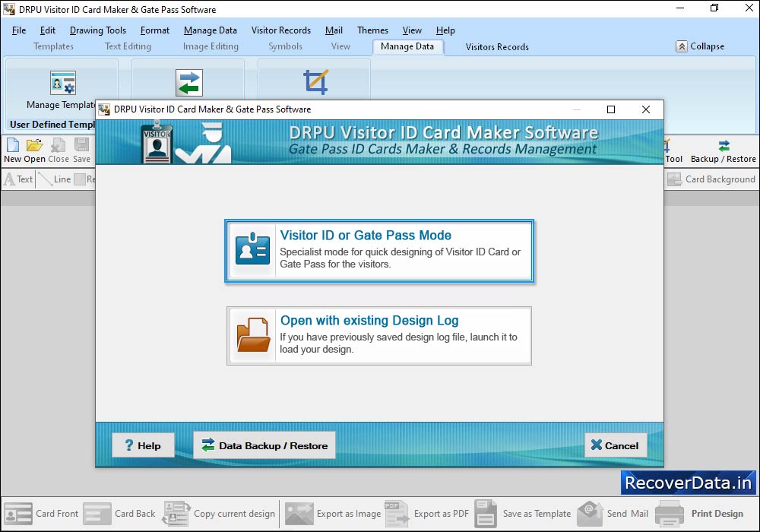Click the Print Design button
The image size is (760, 532).
[699, 514]
